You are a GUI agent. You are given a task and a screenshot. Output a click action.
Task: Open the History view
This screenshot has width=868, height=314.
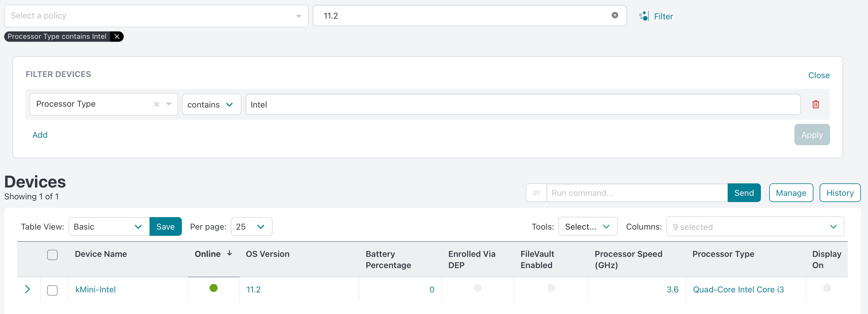coord(839,193)
